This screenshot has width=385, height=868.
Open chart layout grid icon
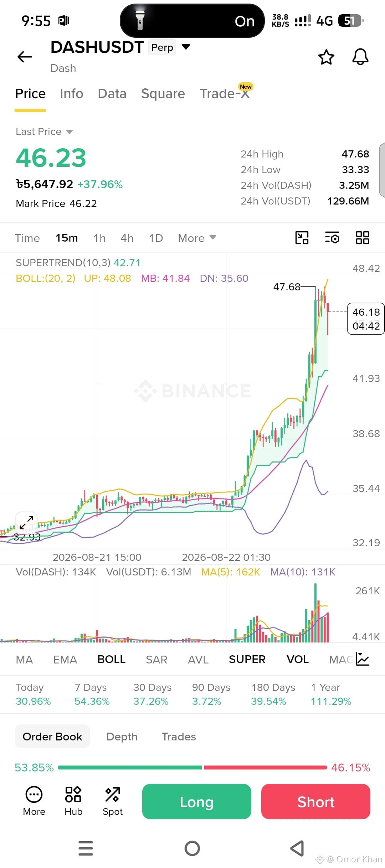[362, 238]
